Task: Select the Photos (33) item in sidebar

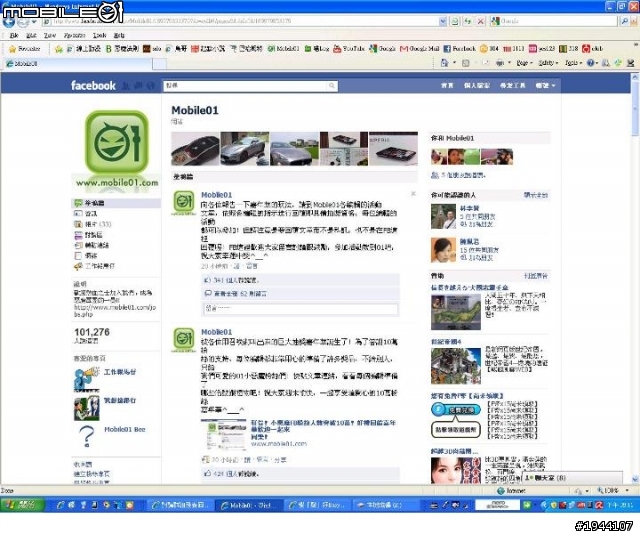Action: coord(93,224)
